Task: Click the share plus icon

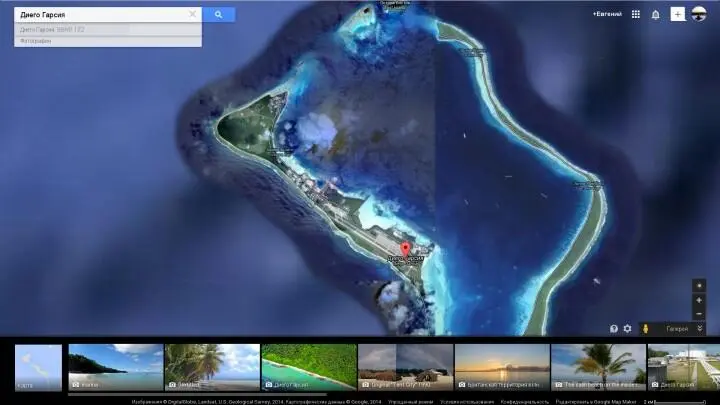Action: 677,15
